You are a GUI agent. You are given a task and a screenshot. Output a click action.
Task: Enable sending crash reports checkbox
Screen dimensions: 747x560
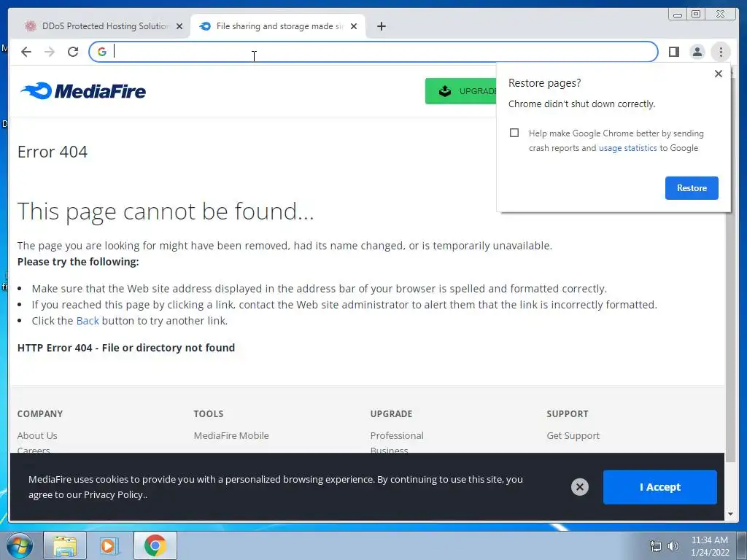[514, 133]
